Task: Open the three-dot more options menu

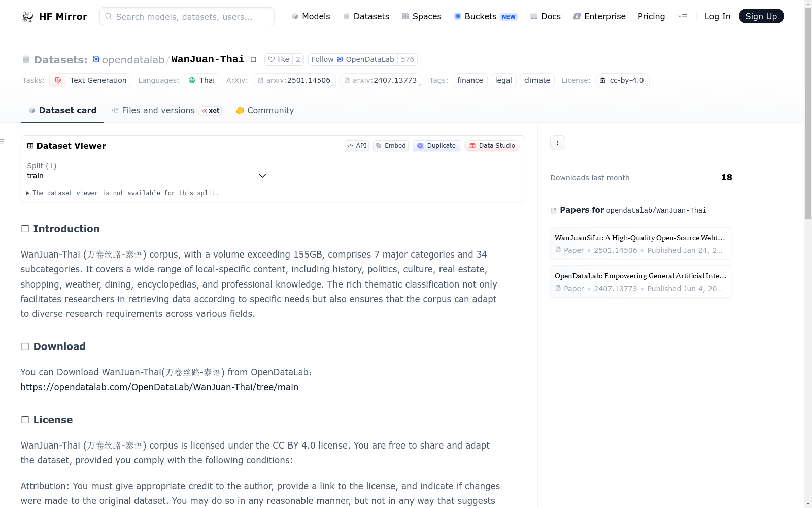Action: pyautogui.click(x=558, y=143)
